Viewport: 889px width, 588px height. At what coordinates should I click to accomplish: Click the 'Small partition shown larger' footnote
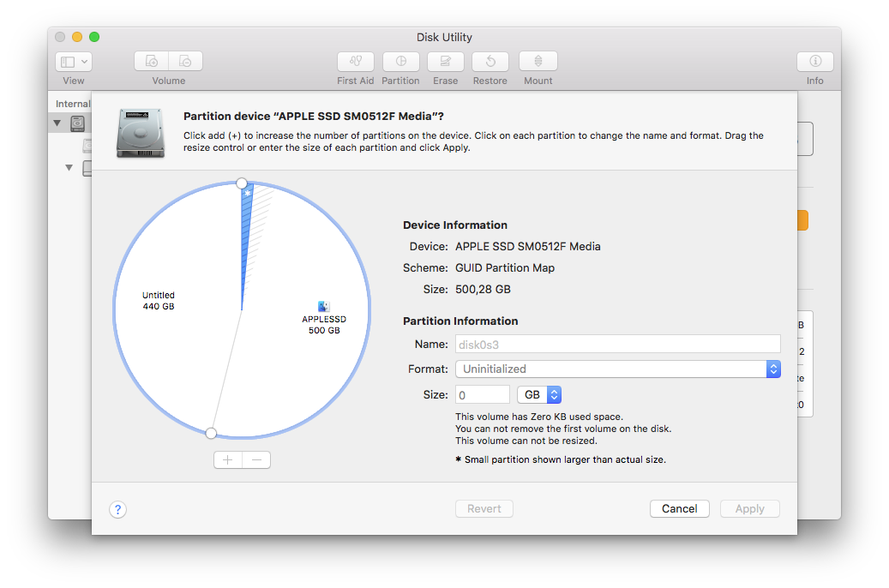(x=561, y=459)
